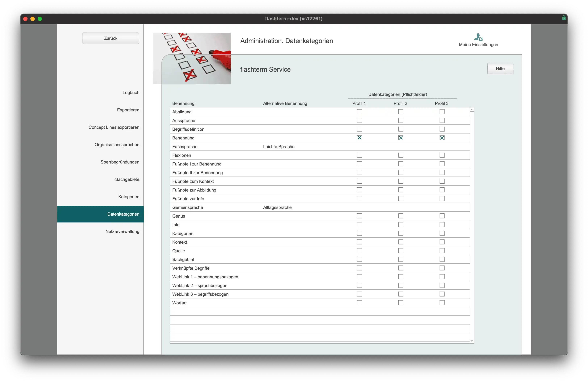Enable Profil 1 checkbox for Abbildung

tap(360, 112)
